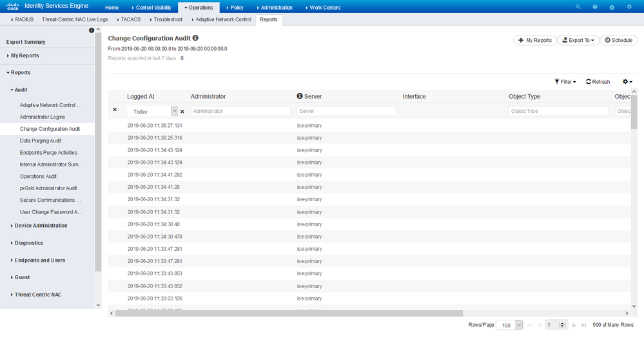This screenshot has height=361, width=644.
Task: Click the Server filter field
Action: 347,111
